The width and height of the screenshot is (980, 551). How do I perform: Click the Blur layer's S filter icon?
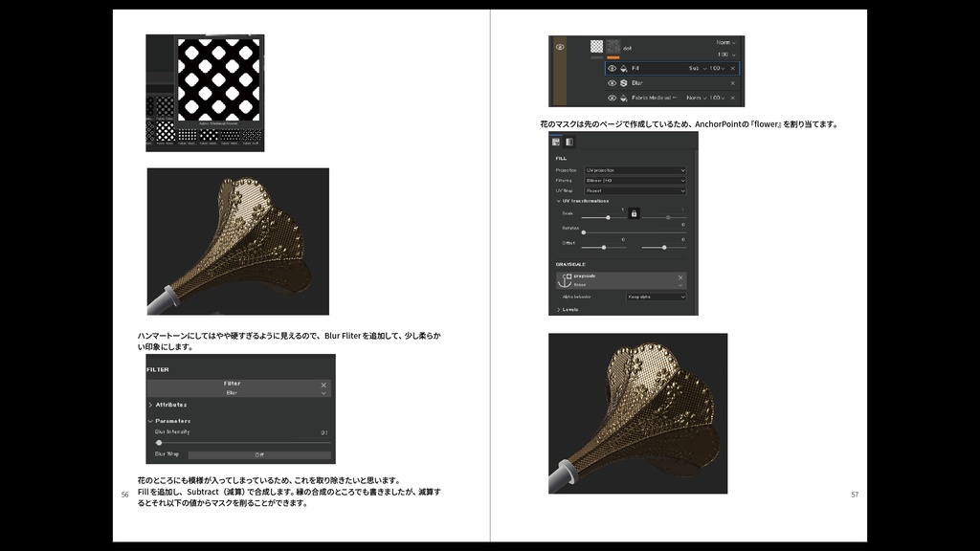coord(624,82)
